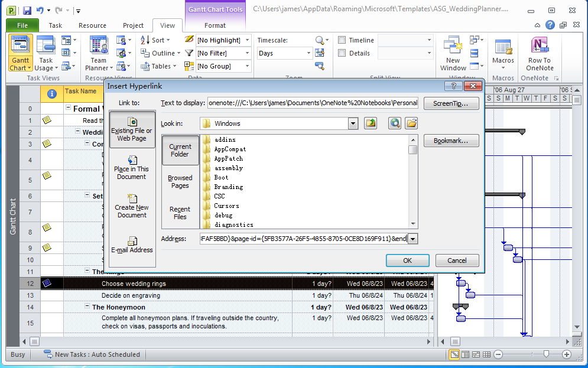Image resolution: width=588 pixels, height=368 pixels.
Task: Click the Bookmark button
Action: pyautogui.click(x=451, y=141)
